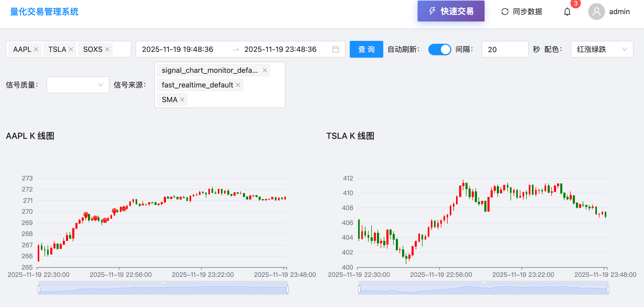Click the AAPL K 线图 chart title
This screenshot has height=307, width=644.
coord(30,136)
